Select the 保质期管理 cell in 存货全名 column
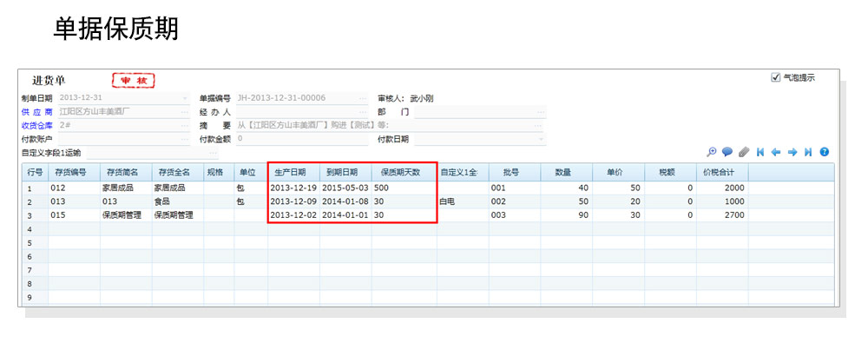This screenshot has width=868, height=343. [x=178, y=215]
